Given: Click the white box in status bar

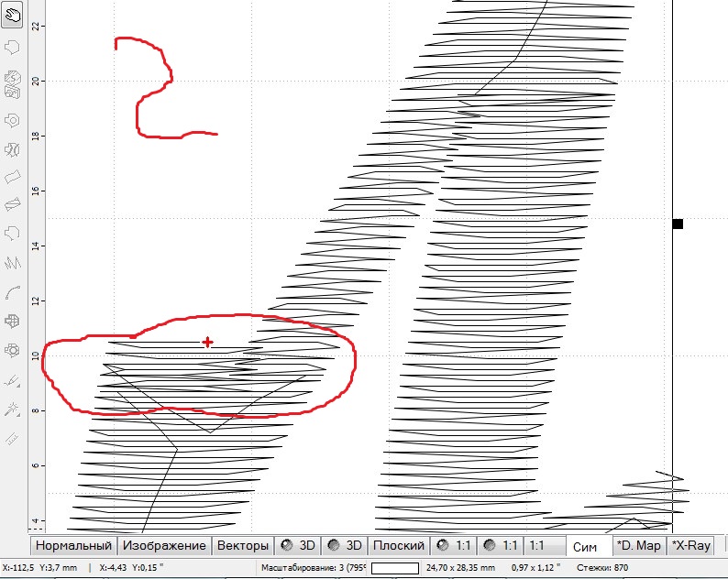Looking at the screenshot, I should coord(395,568).
